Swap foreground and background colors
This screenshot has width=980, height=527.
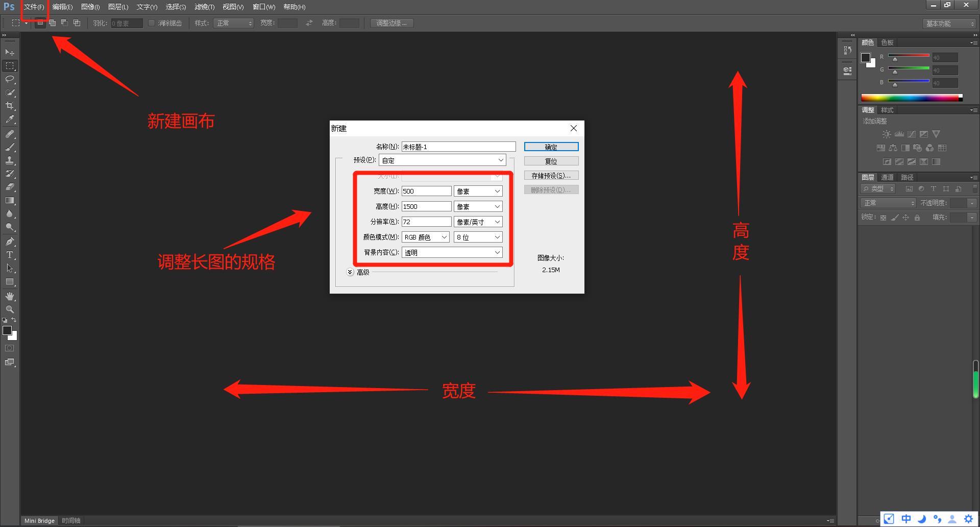(x=14, y=320)
